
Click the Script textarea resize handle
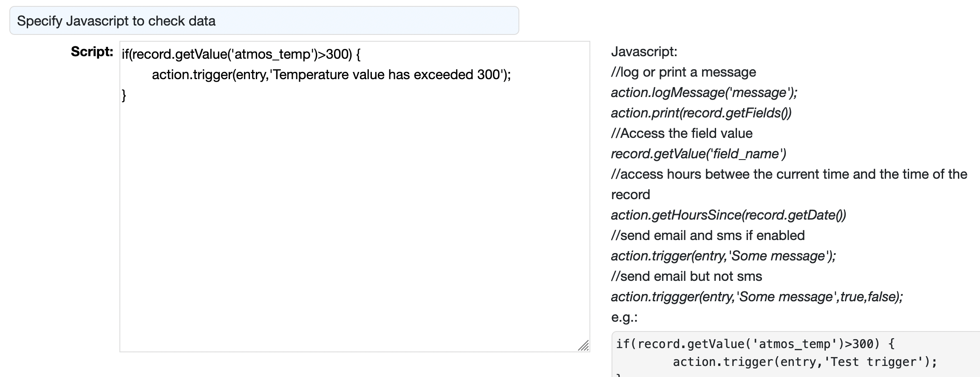click(583, 346)
